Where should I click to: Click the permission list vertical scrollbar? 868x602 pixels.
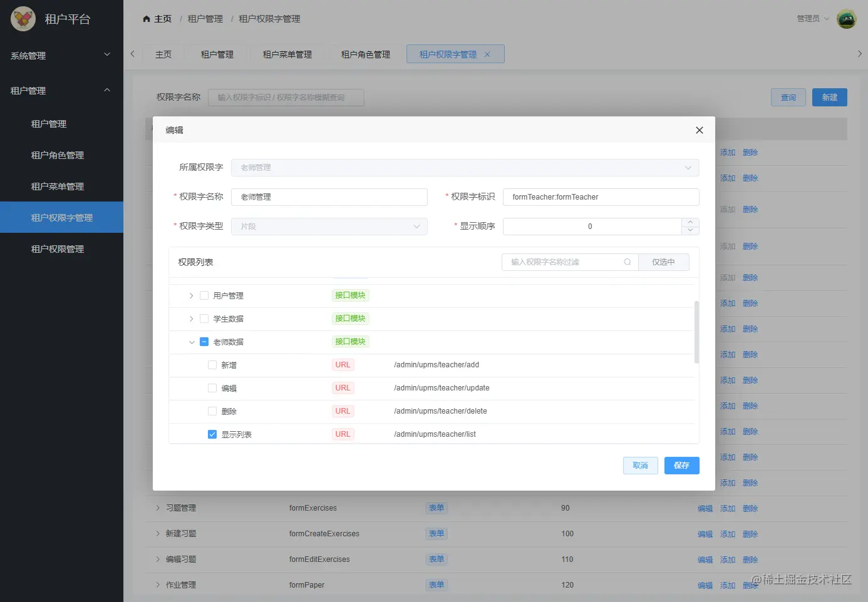[x=696, y=332]
